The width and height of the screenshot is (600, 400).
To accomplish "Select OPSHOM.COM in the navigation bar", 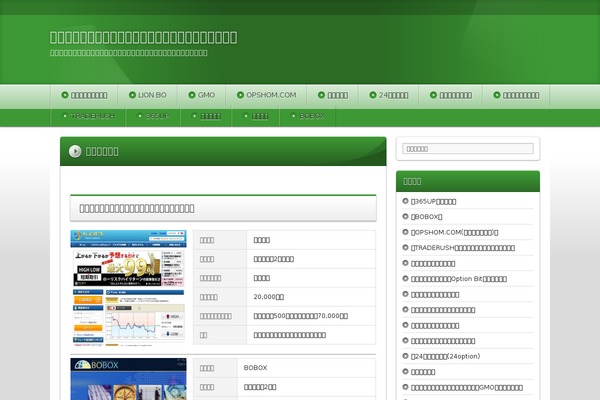I will coord(266,95).
